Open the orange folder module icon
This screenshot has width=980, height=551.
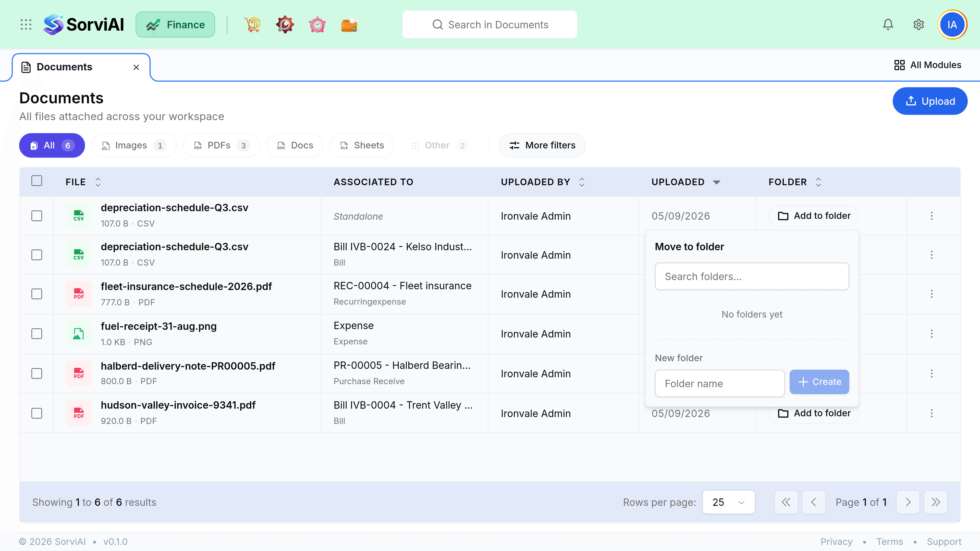(x=349, y=25)
